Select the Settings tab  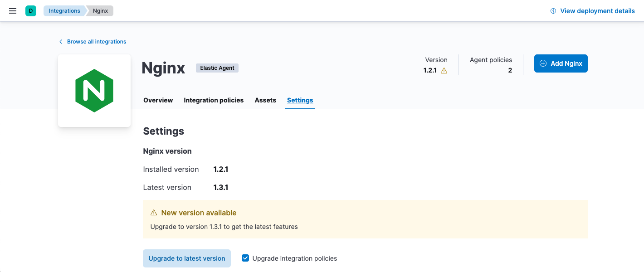click(x=300, y=100)
